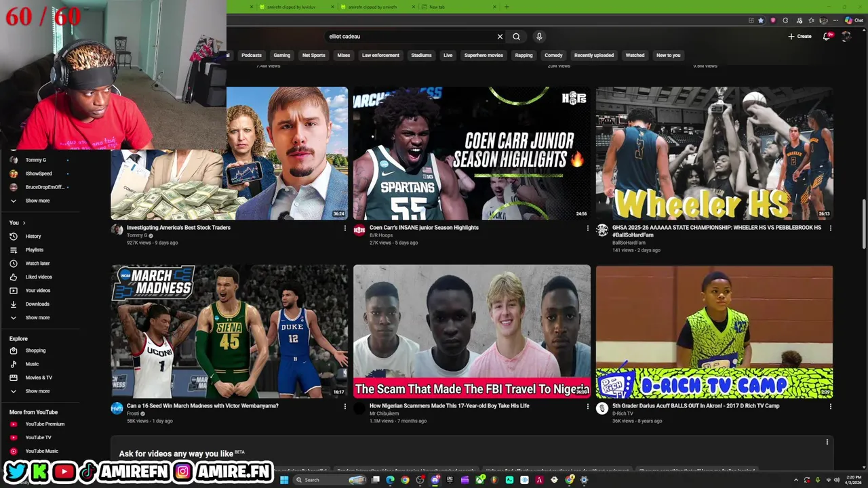Image resolution: width=868 pixels, height=488 pixels.
Task: Select the Gaming filter chip
Action: click(x=282, y=56)
